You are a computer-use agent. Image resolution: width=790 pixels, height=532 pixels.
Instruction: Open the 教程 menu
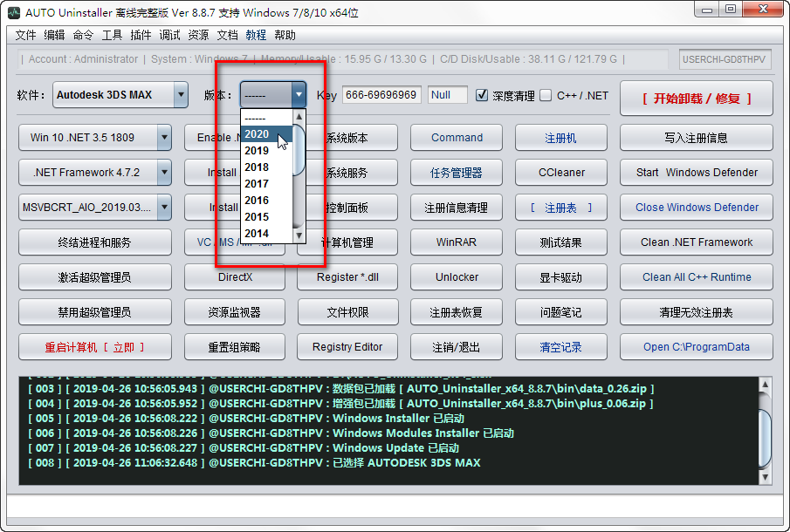[256, 35]
